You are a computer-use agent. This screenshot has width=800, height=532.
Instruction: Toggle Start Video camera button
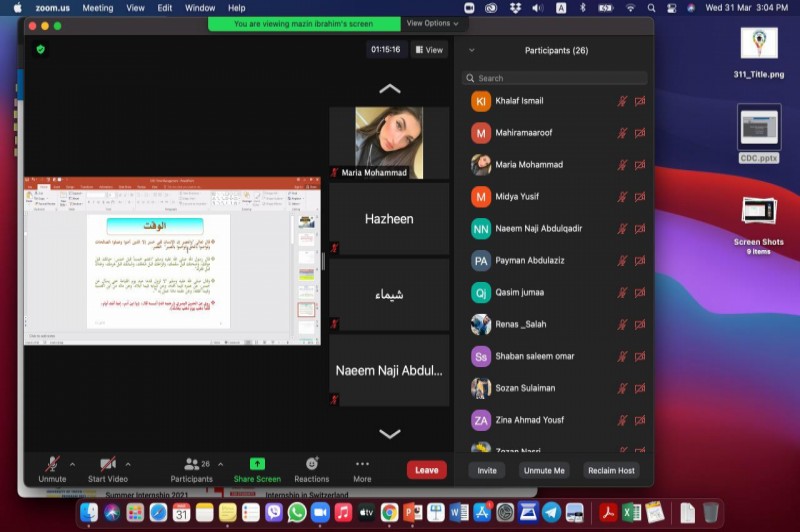[x=107, y=464]
